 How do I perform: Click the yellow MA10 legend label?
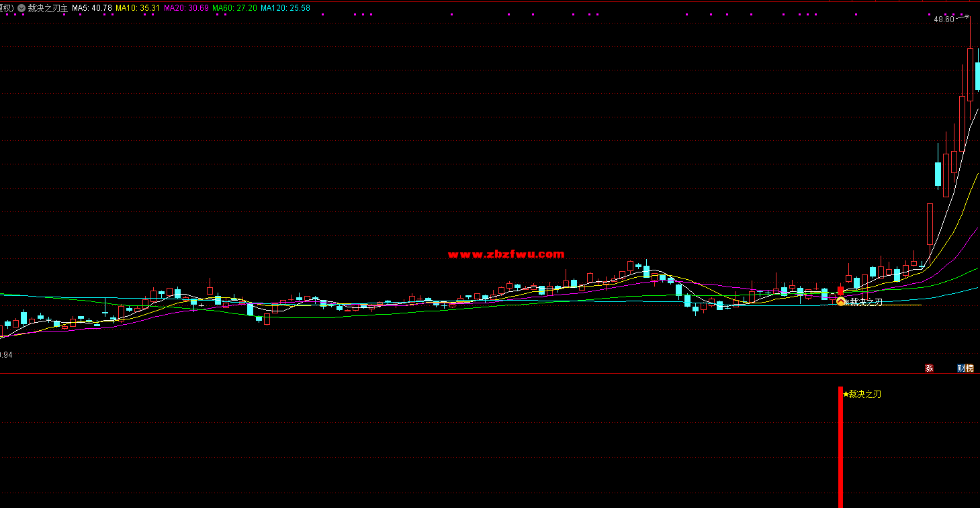pyautogui.click(x=138, y=8)
